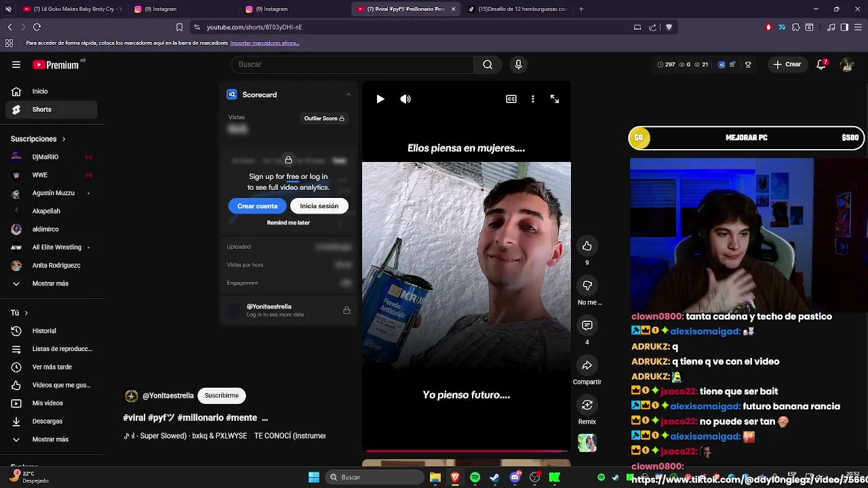
Task: Click Importar marcadores ahora link
Action: point(264,43)
